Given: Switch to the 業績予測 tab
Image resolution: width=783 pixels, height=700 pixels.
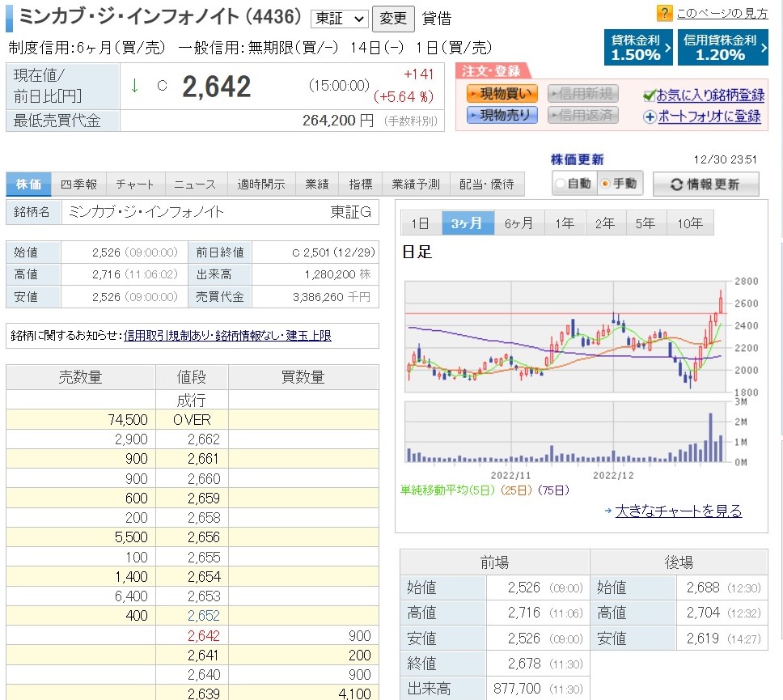Looking at the screenshot, I should point(416,185).
